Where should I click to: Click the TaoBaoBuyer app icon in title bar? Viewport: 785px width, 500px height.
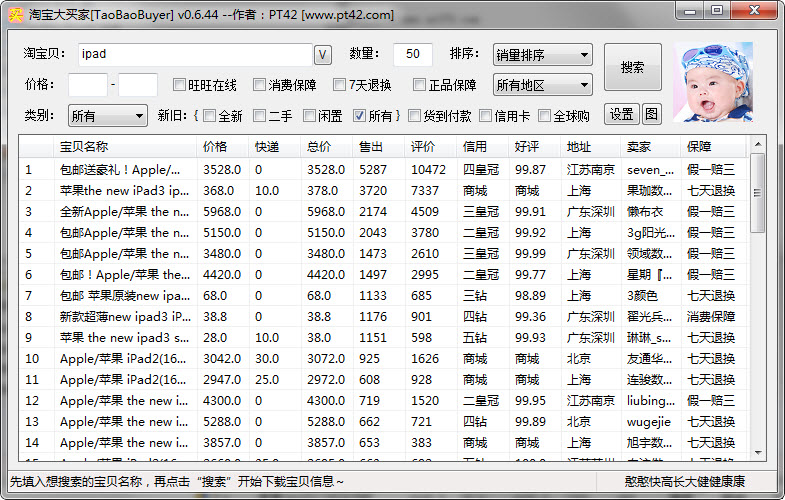15,15
